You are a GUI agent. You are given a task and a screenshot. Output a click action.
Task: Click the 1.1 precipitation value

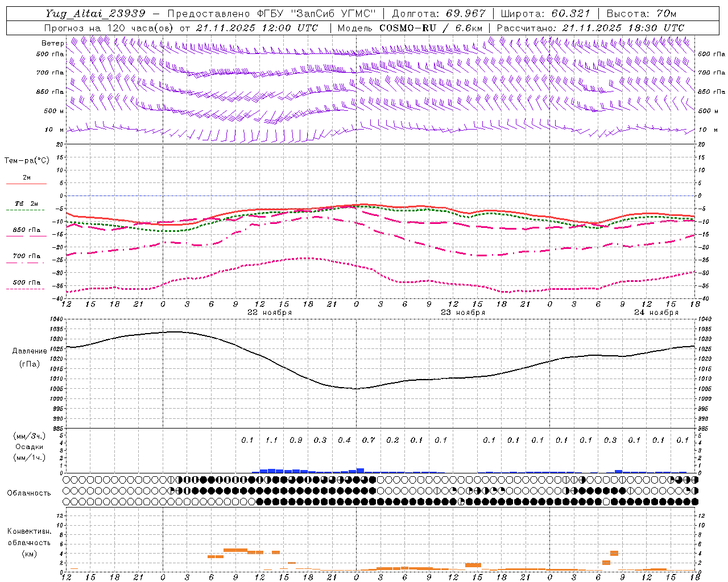pos(272,440)
